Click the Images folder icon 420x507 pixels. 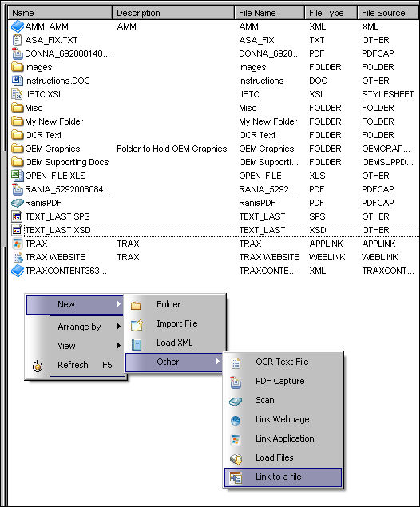click(x=18, y=67)
